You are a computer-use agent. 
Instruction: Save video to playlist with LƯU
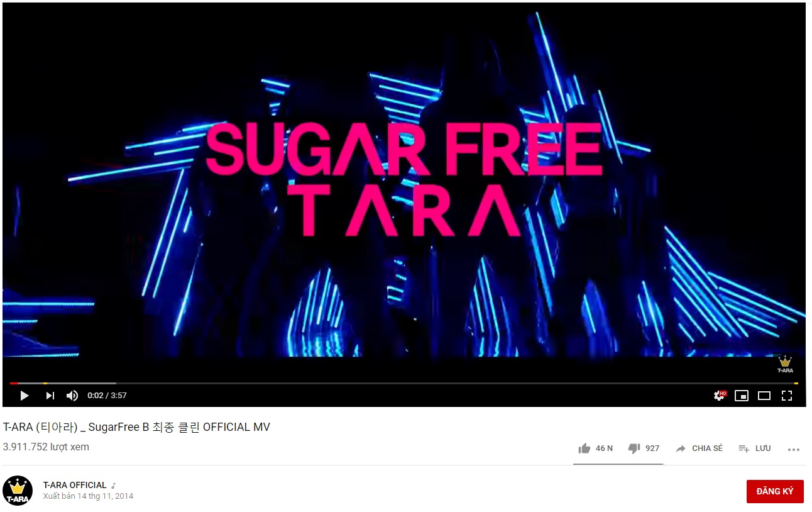755,448
